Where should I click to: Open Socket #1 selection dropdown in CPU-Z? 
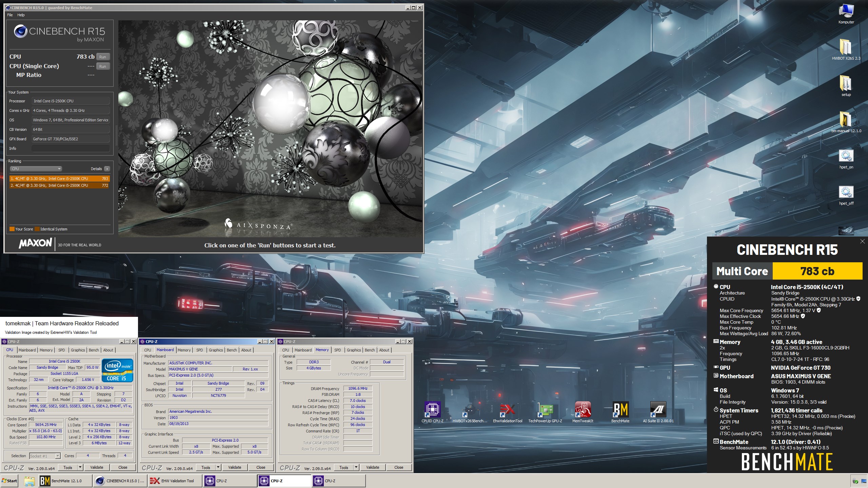(45, 456)
